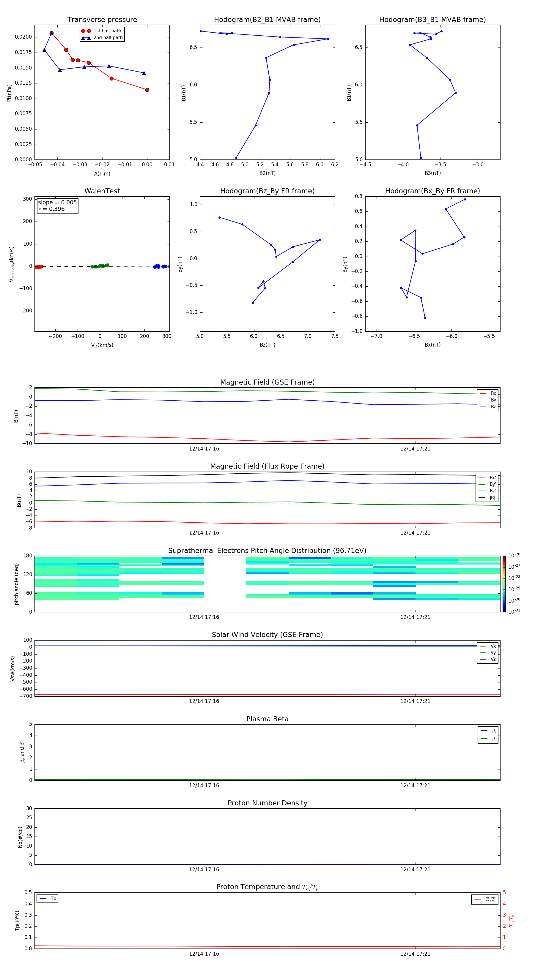Click the 'Hodogram(Bz_By FR frame)' title
Screen dimensions: 535x980
coord(267,191)
